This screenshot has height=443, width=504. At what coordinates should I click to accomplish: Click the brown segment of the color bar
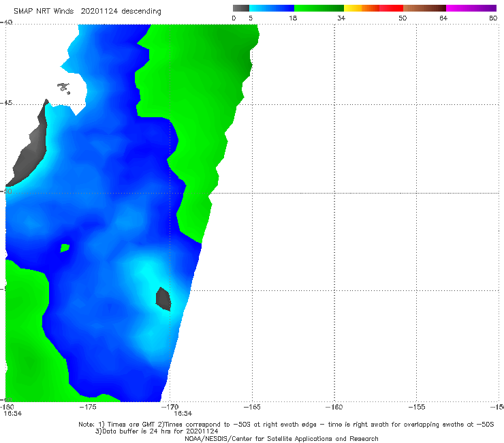click(x=424, y=8)
